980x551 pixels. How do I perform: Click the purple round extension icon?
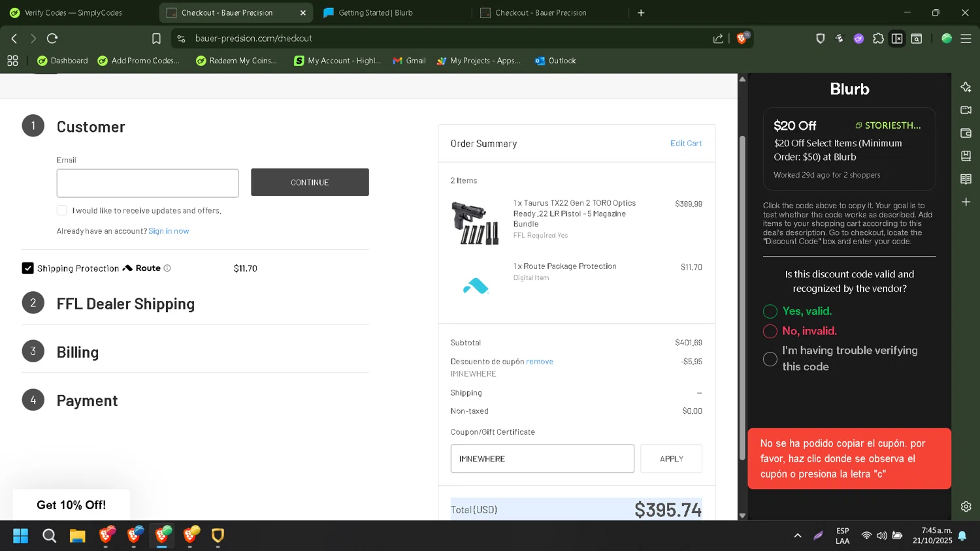click(x=858, y=39)
